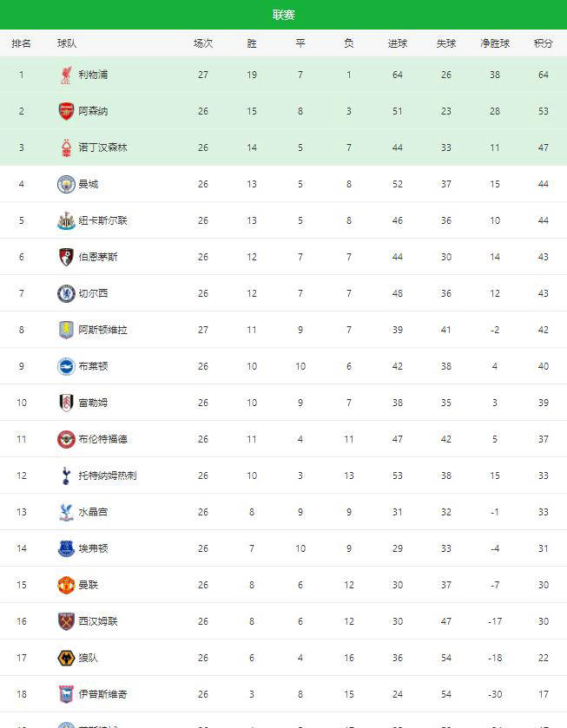Click the Manchester United crest icon
Screen dimensions: 567x728
(66, 585)
